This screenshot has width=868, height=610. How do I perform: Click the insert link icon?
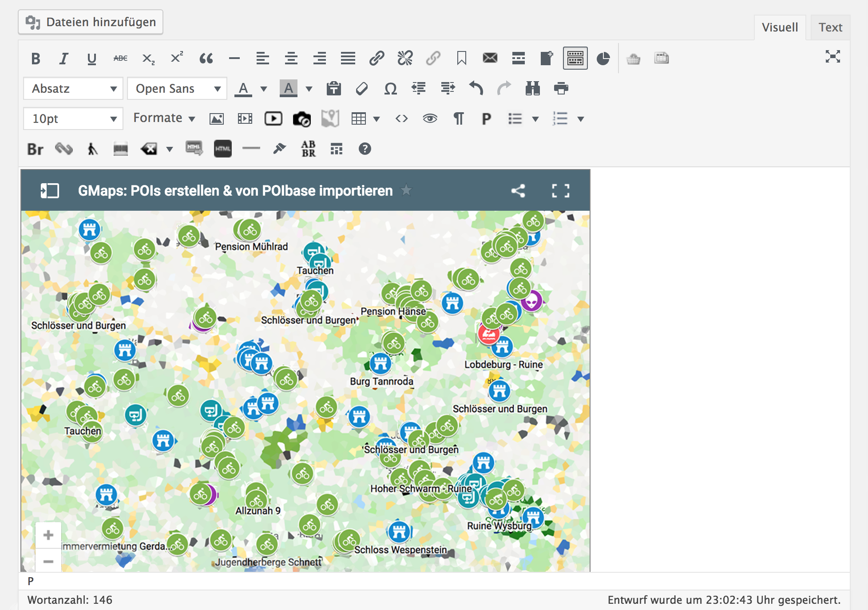[377, 59]
